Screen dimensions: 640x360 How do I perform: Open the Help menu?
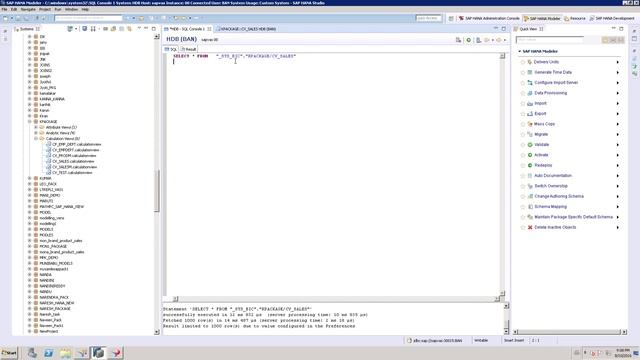(85, 9)
